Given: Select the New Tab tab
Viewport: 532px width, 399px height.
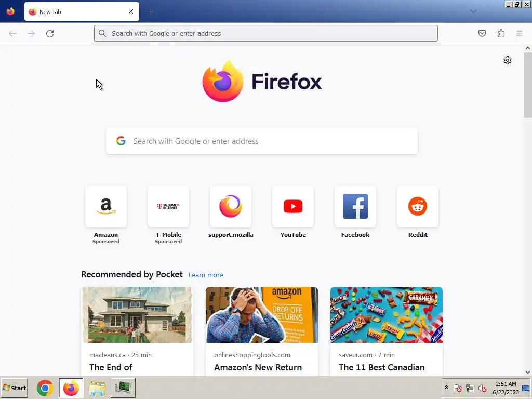Looking at the screenshot, I should click(82, 11).
